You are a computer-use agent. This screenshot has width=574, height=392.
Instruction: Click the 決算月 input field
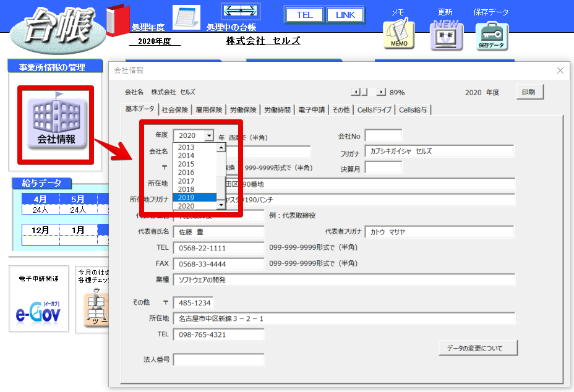point(383,168)
